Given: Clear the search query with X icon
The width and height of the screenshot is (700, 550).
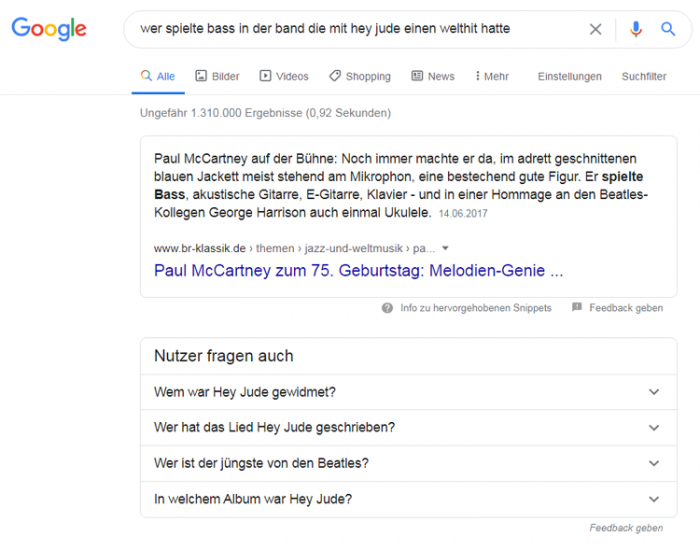Looking at the screenshot, I should pos(595,29).
